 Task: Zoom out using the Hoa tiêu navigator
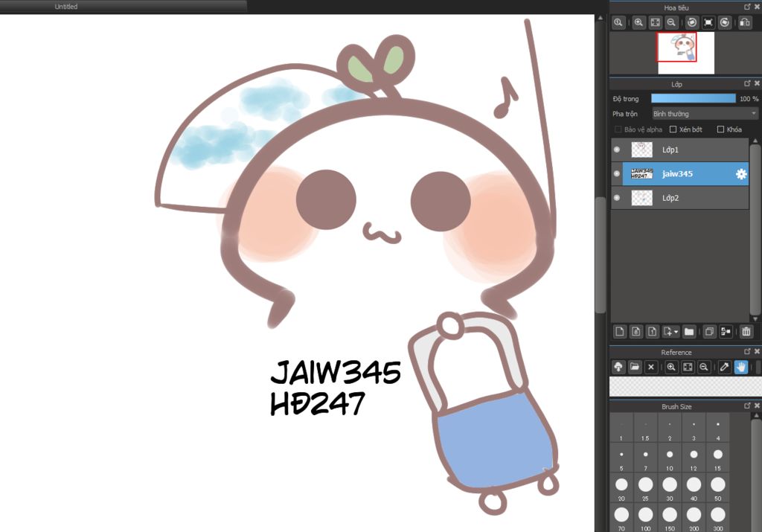click(671, 22)
